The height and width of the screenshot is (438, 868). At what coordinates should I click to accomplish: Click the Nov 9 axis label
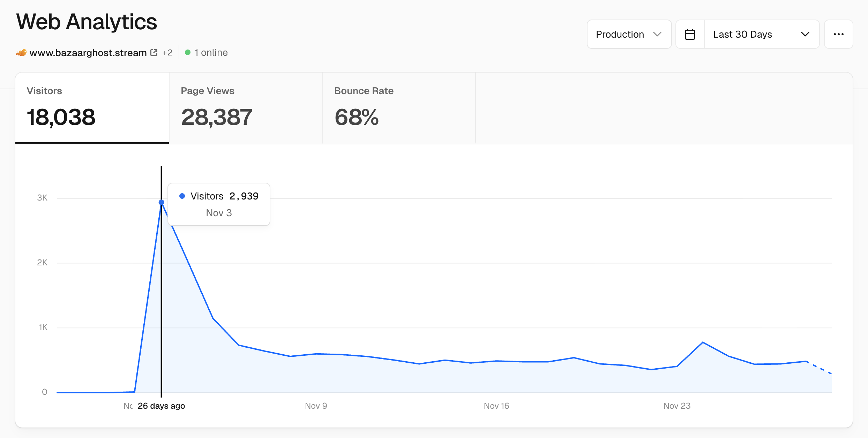click(316, 406)
